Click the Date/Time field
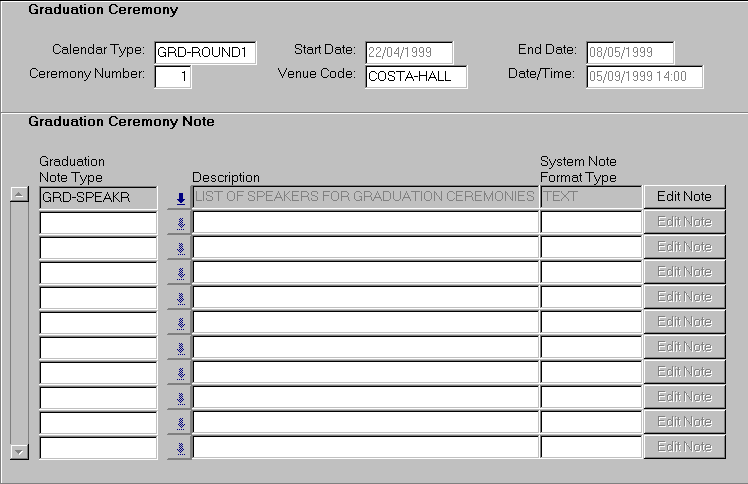This screenshot has width=748, height=484. click(x=644, y=77)
